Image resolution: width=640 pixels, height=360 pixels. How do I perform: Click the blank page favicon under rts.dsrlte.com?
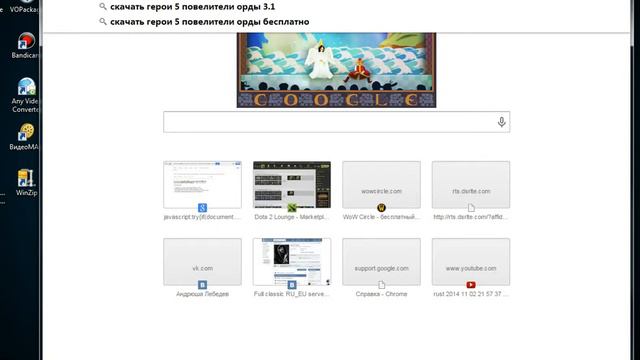tap(471, 208)
